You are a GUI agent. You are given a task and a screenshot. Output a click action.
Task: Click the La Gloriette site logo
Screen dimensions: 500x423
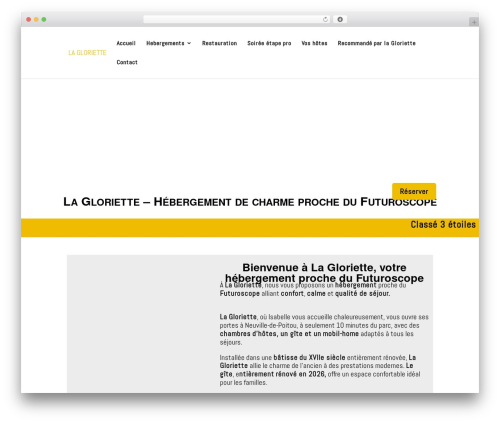(x=87, y=53)
